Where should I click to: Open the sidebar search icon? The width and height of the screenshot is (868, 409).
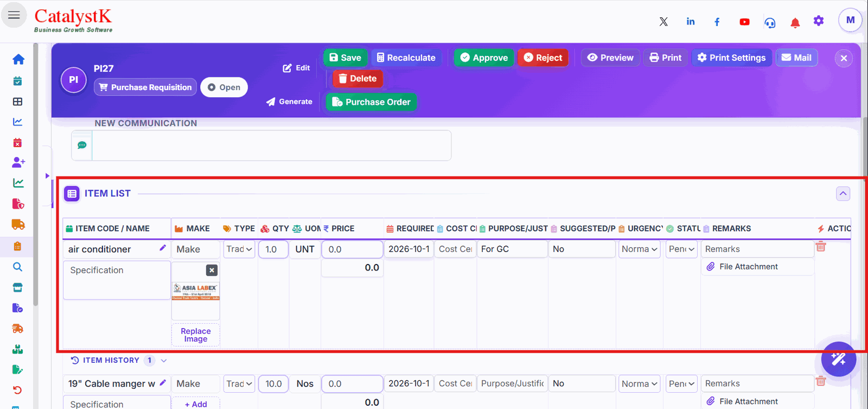click(x=18, y=267)
